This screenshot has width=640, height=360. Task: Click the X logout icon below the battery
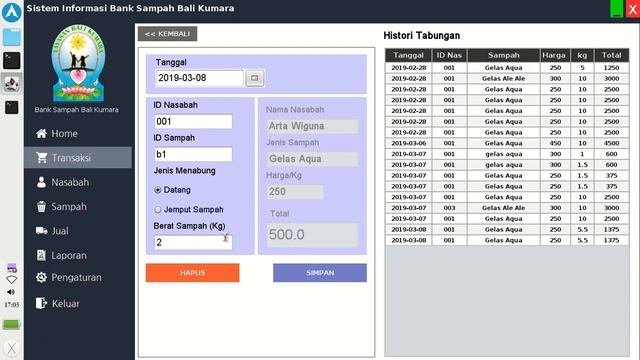coord(11,348)
